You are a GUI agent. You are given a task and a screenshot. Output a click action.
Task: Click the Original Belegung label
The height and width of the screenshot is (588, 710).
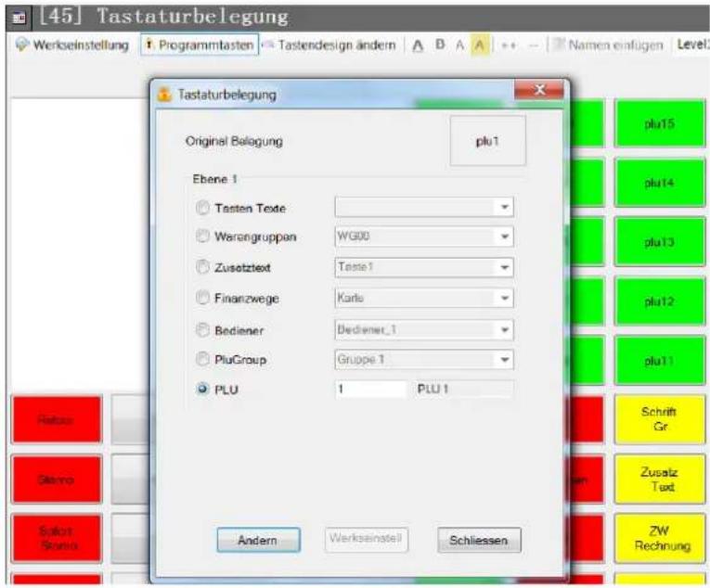tap(234, 141)
